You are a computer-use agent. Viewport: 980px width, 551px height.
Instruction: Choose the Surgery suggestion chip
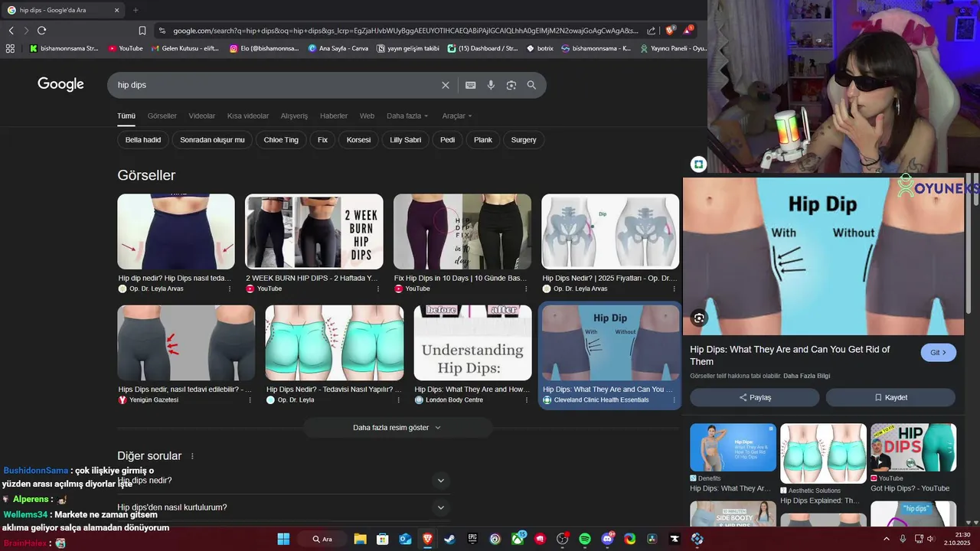tap(524, 140)
